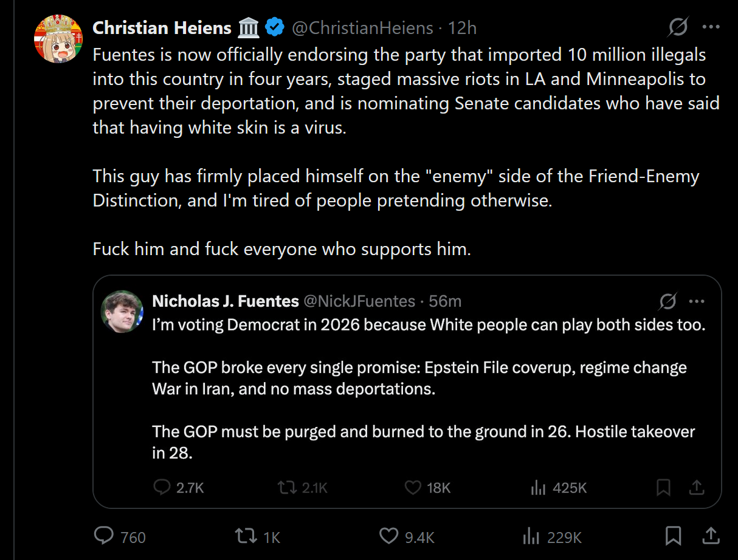This screenshot has height=560, width=738.
Task: Open more options menu on main post
Action: (x=711, y=28)
